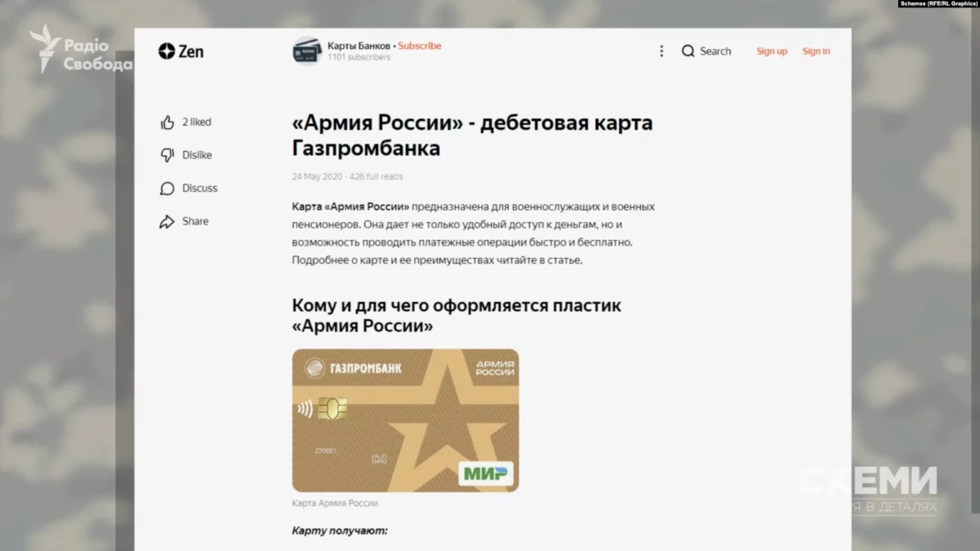980x551 pixels.
Task: Click the Search magnifier icon
Action: [x=688, y=51]
